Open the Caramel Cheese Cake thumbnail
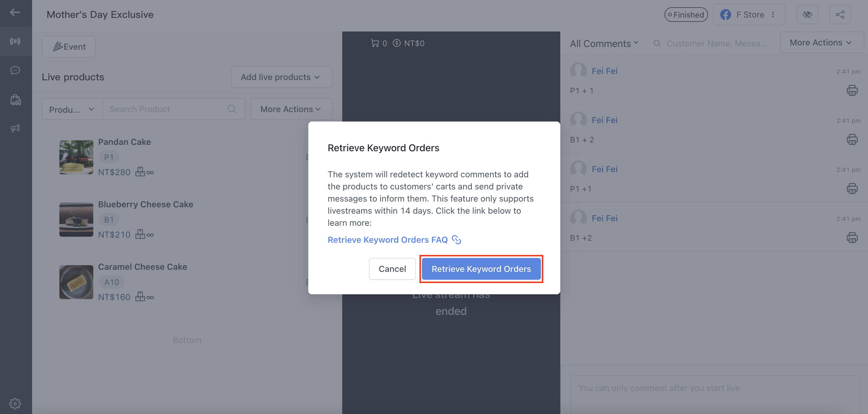The image size is (868, 414). click(76, 282)
